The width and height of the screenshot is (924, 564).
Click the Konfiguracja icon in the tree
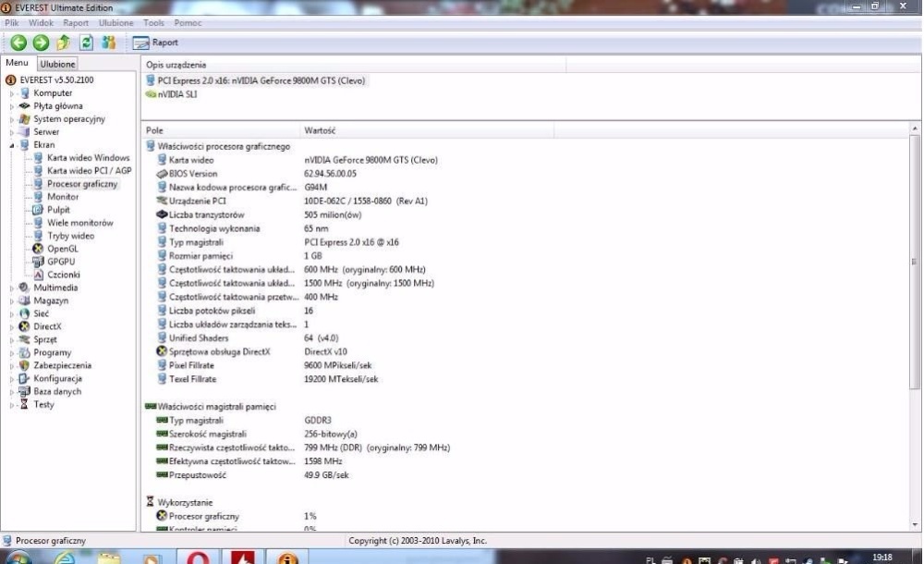pos(24,378)
